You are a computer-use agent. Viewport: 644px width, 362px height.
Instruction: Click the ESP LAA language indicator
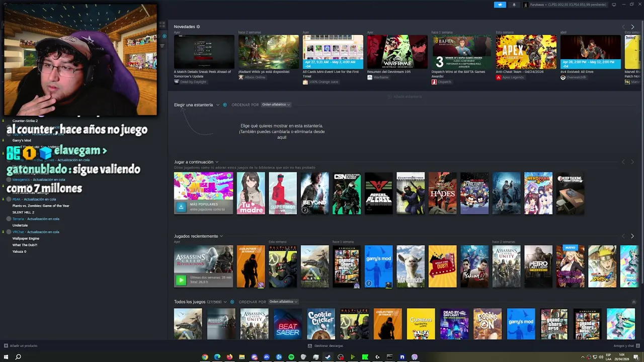609,357
